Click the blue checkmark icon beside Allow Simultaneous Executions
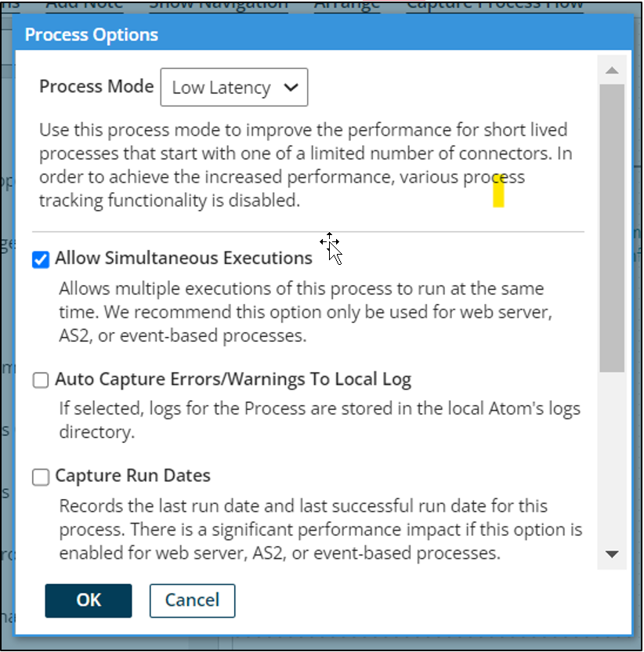 point(40,259)
